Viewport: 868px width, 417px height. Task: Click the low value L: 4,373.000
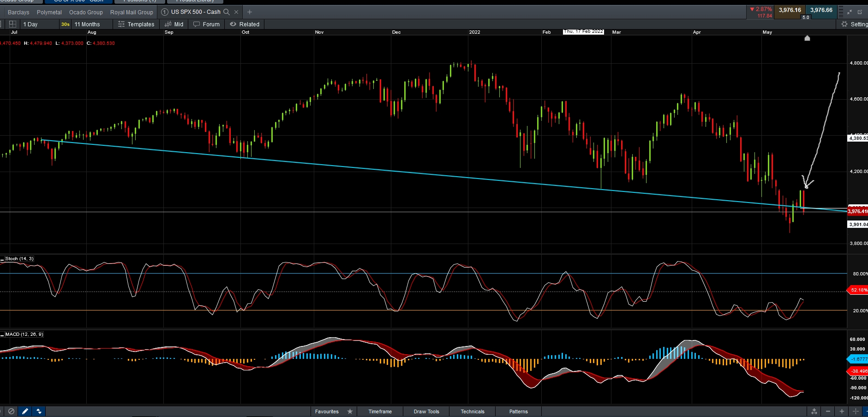click(69, 43)
